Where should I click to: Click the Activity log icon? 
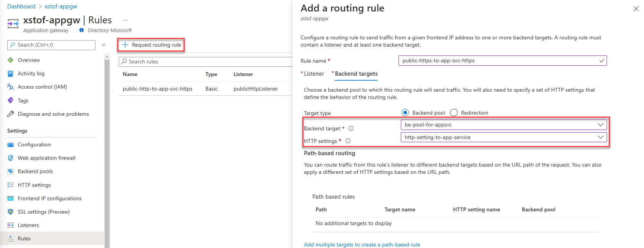[11, 73]
